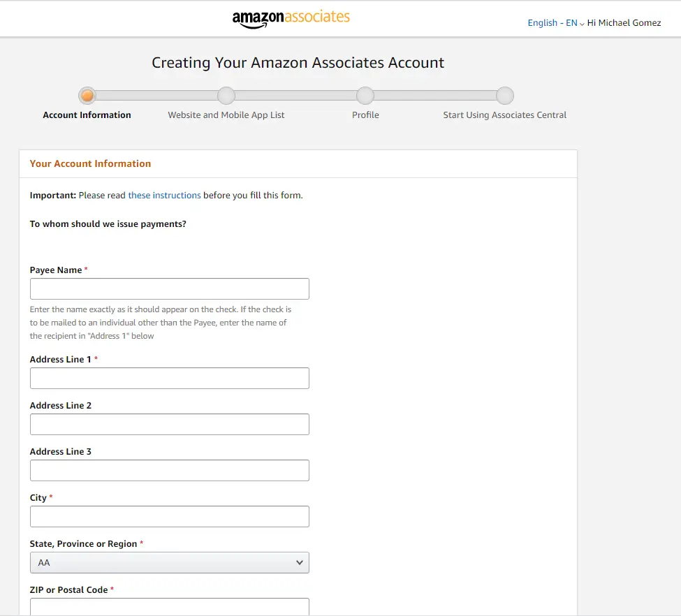
Task: Focus the City text box
Action: click(170, 517)
